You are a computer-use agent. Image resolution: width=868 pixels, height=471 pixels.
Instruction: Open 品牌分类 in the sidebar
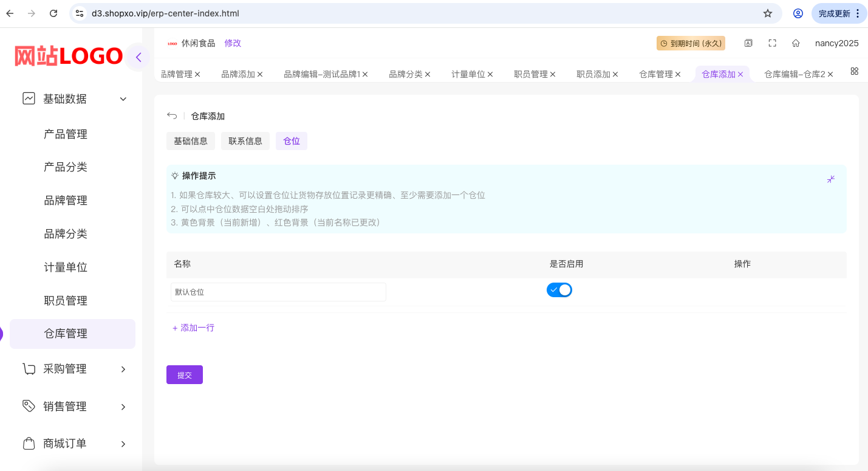point(66,234)
